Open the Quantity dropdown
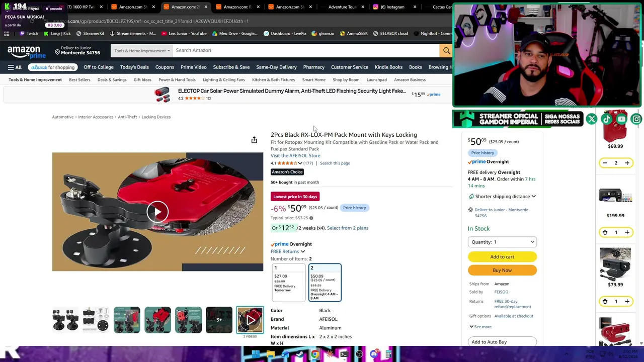 pos(502,242)
